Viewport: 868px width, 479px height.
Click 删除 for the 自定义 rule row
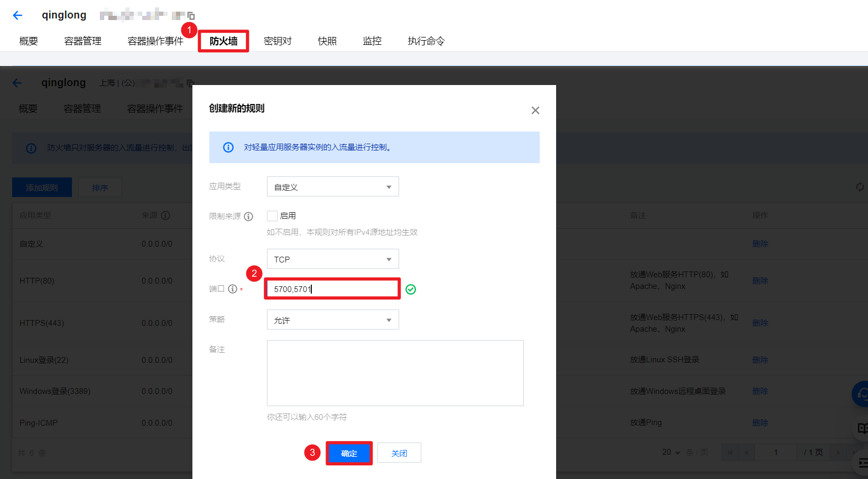pos(760,244)
